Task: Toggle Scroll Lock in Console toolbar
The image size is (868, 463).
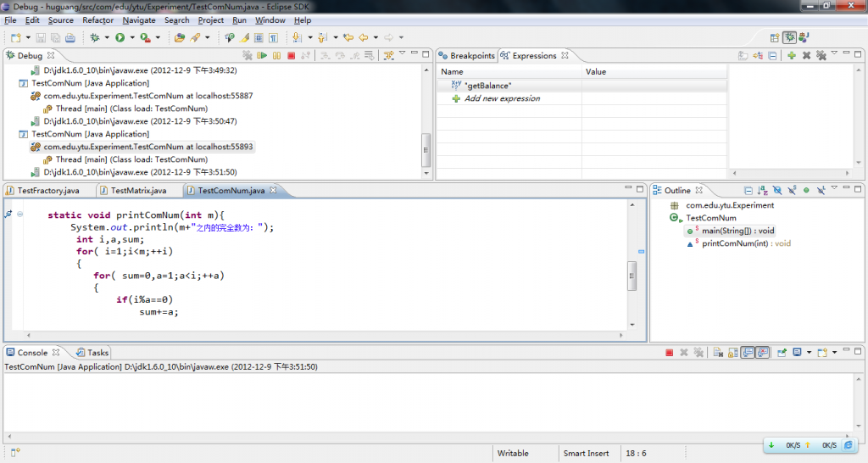Action: pos(732,353)
